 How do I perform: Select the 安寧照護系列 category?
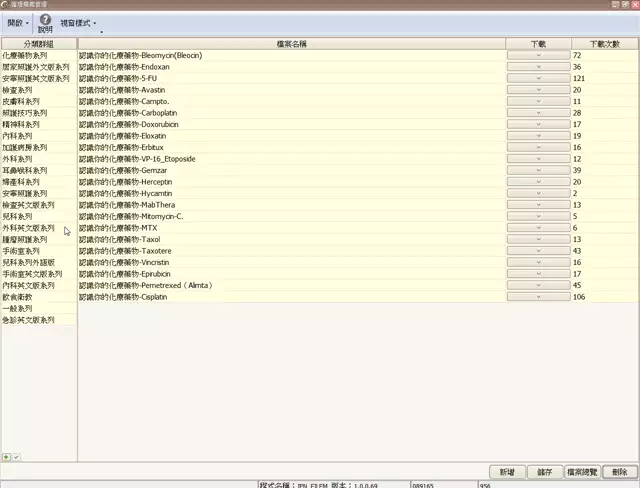(x=39, y=193)
